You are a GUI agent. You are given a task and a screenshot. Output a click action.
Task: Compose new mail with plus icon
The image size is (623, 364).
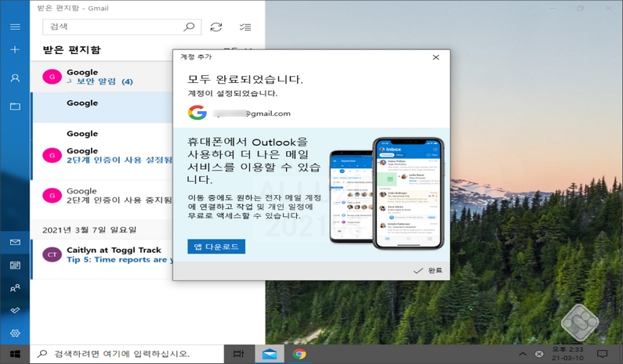coord(15,49)
